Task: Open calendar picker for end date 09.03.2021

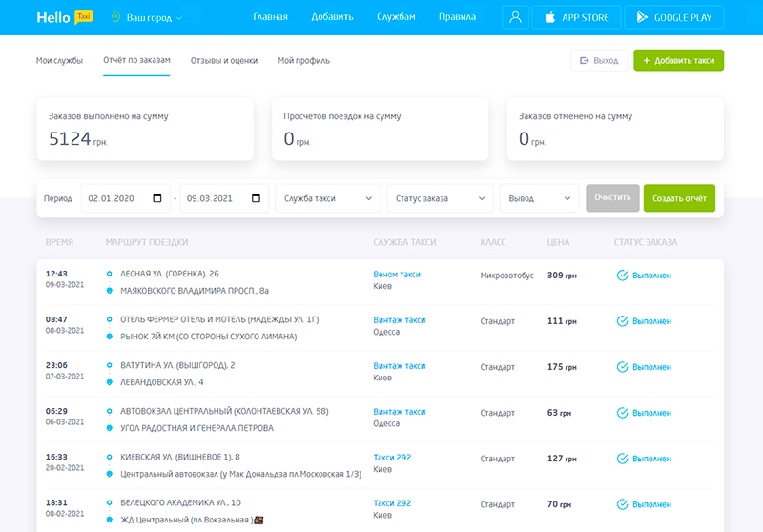Action: coord(256,198)
